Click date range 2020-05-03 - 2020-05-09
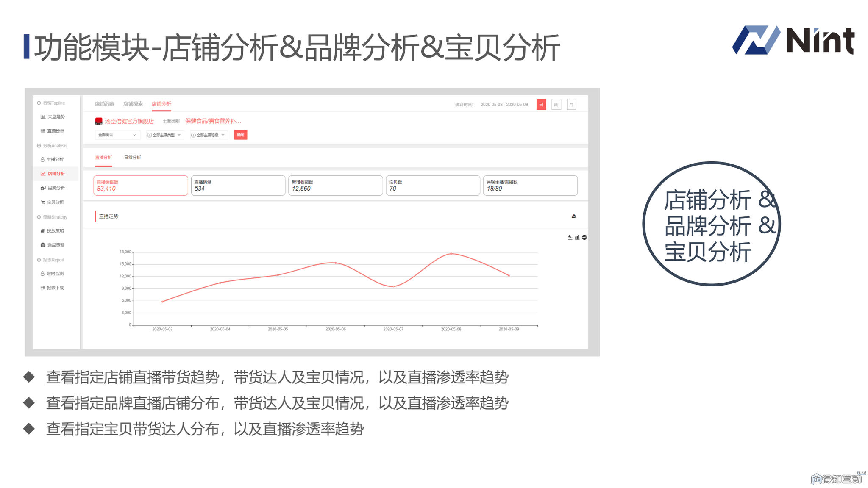This screenshot has width=868, height=488. (504, 105)
